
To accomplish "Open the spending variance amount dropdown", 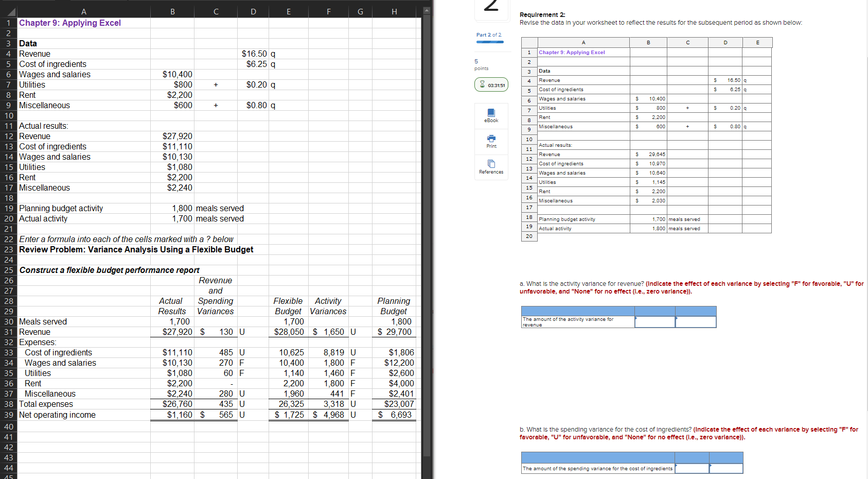I will [x=692, y=469].
